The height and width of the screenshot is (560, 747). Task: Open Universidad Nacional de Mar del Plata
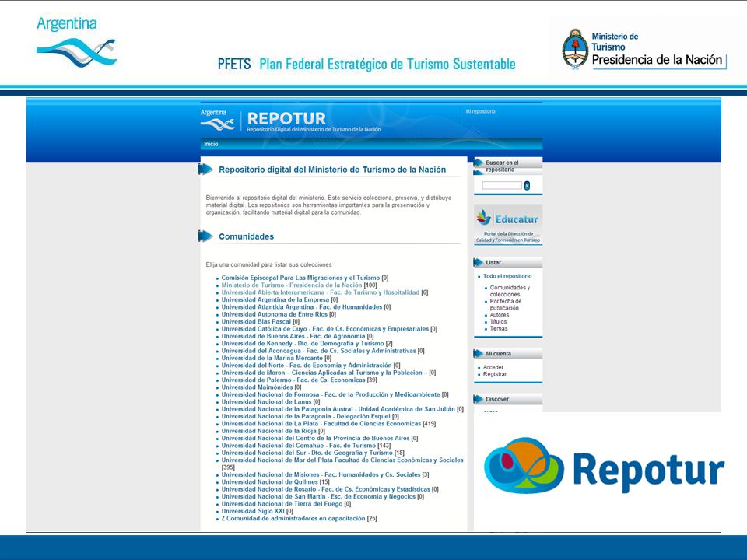[342, 460]
